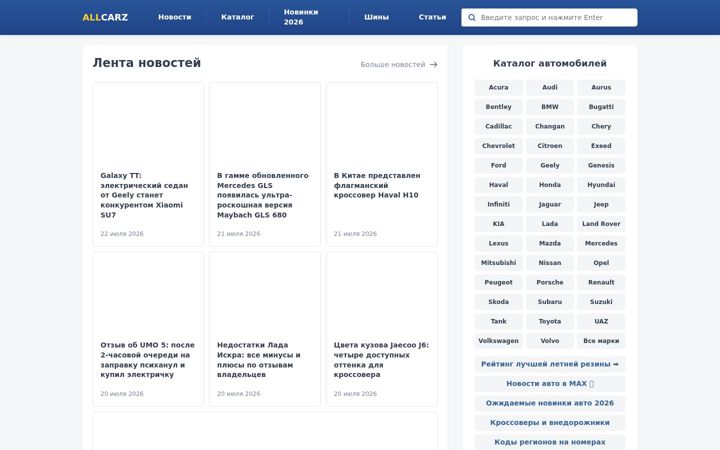Select Acura in car catalog

point(498,87)
